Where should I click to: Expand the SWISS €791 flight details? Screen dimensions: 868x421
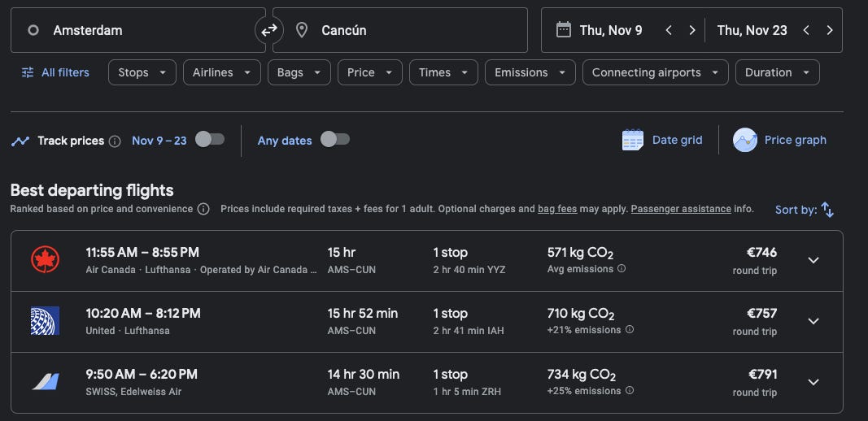pos(813,382)
